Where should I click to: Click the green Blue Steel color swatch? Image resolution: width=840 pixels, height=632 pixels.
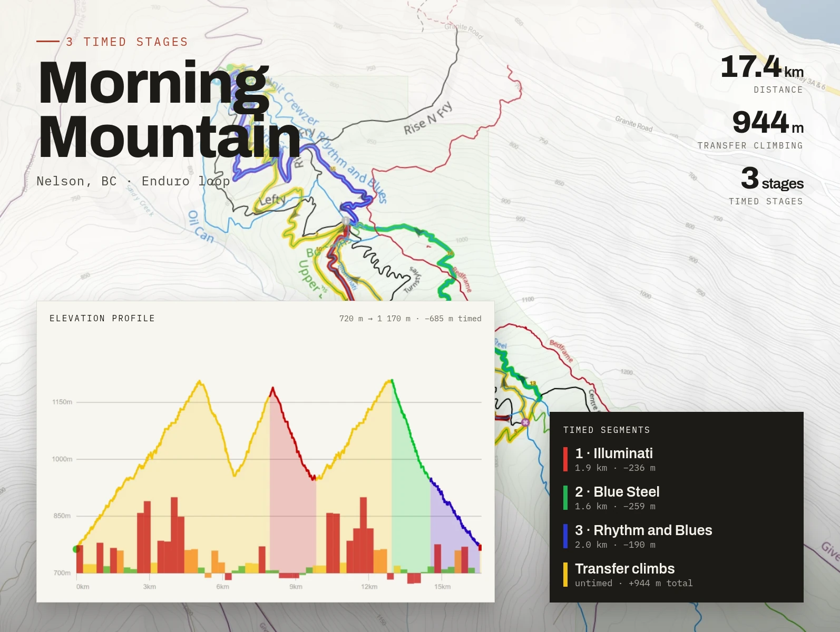[565, 498]
